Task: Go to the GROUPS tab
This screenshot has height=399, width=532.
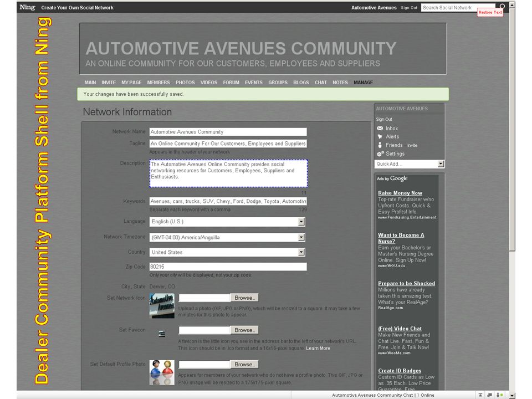Action: pos(278,83)
